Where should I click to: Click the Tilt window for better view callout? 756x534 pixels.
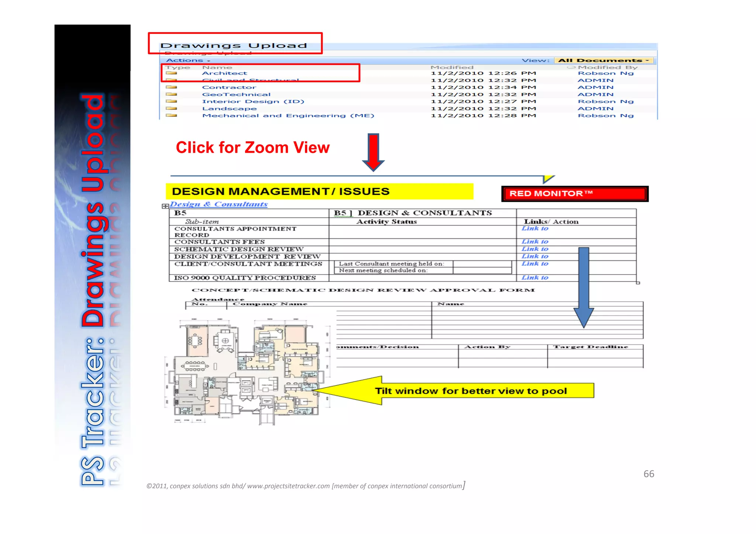coord(454,391)
